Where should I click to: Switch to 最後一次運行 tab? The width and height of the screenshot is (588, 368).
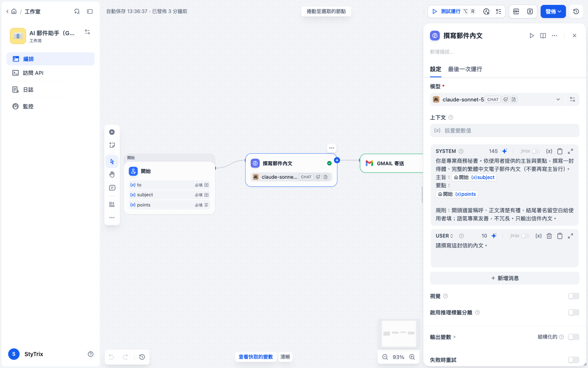pyautogui.click(x=465, y=69)
